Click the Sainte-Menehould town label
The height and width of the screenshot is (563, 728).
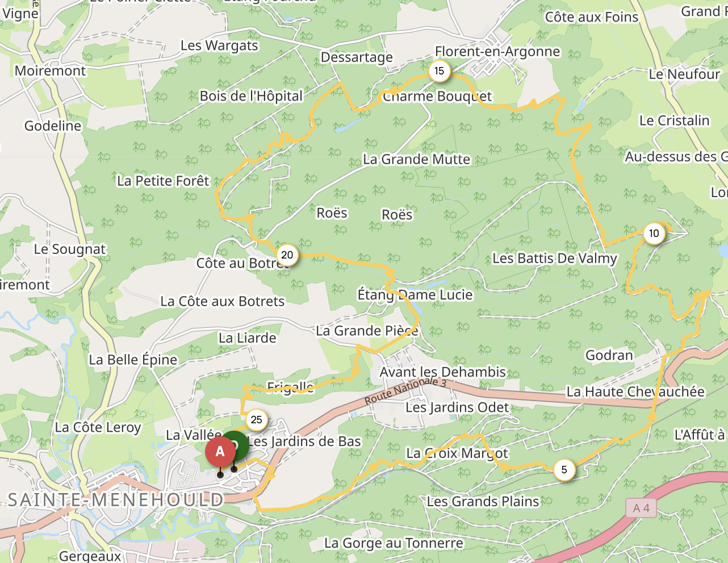point(116,500)
